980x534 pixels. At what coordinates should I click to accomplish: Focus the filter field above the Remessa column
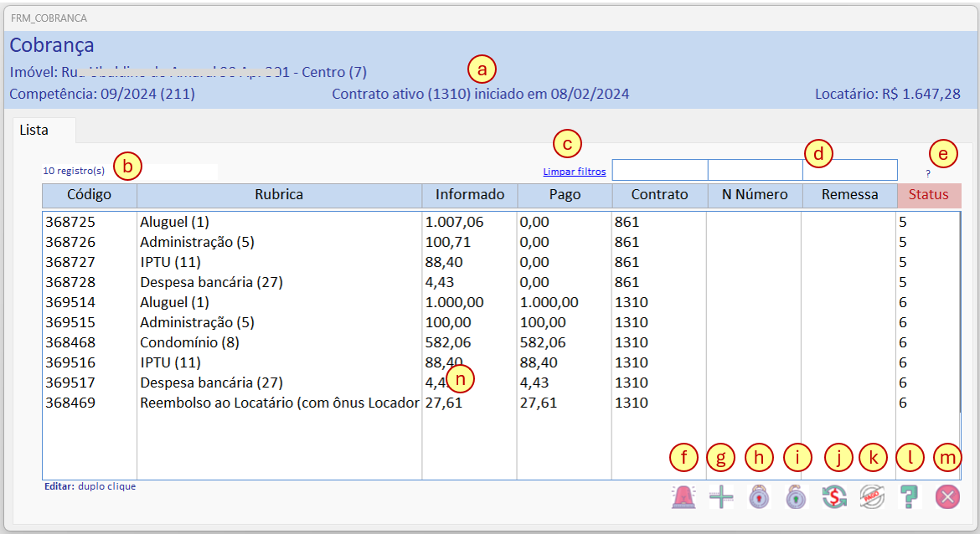(850, 170)
